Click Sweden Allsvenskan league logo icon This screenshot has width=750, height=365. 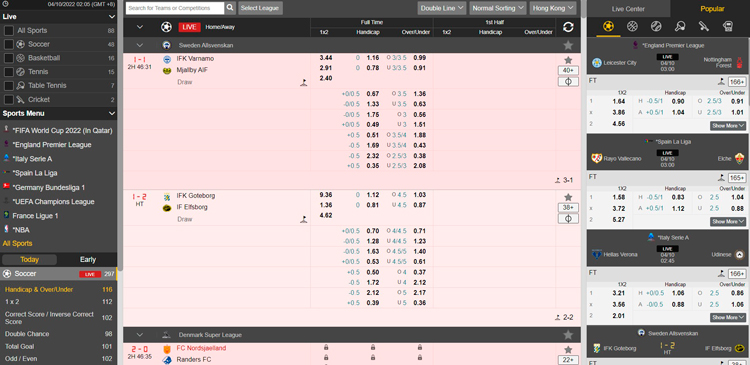click(x=166, y=45)
